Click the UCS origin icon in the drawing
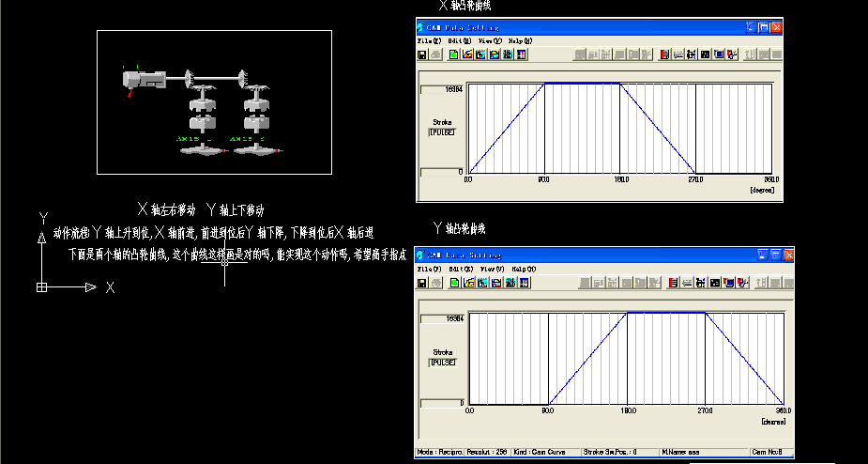 (x=41, y=286)
